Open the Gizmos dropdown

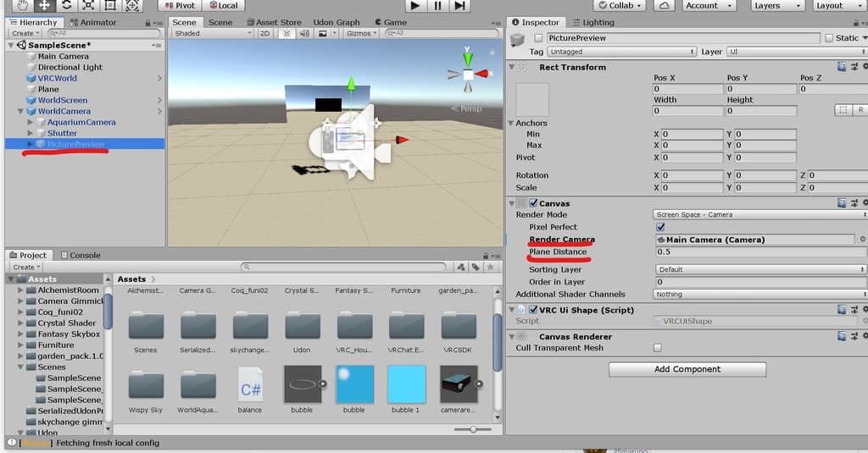coord(361,33)
